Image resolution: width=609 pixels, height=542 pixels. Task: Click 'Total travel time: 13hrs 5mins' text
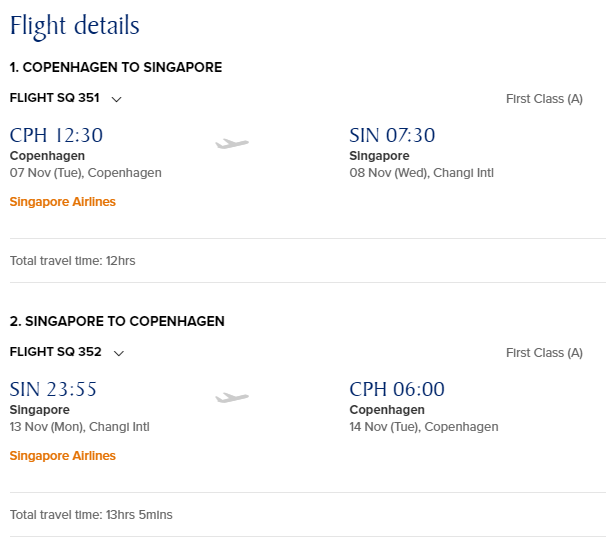[x=90, y=515]
